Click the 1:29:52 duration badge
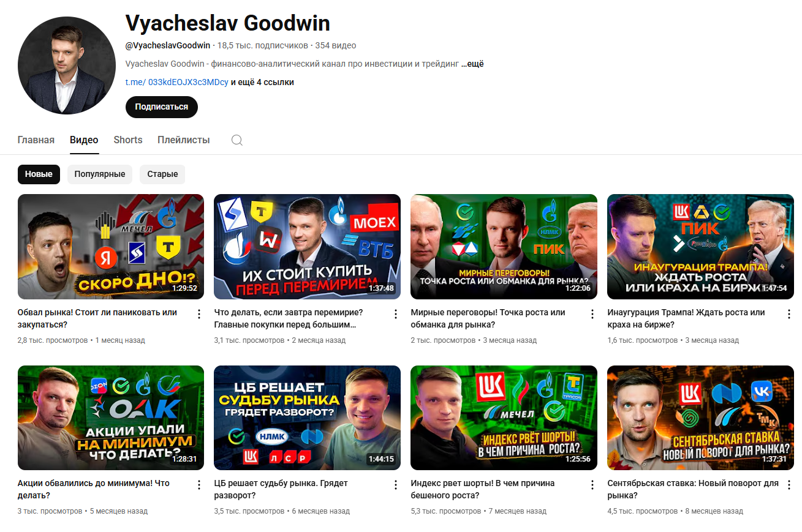 click(184, 288)
